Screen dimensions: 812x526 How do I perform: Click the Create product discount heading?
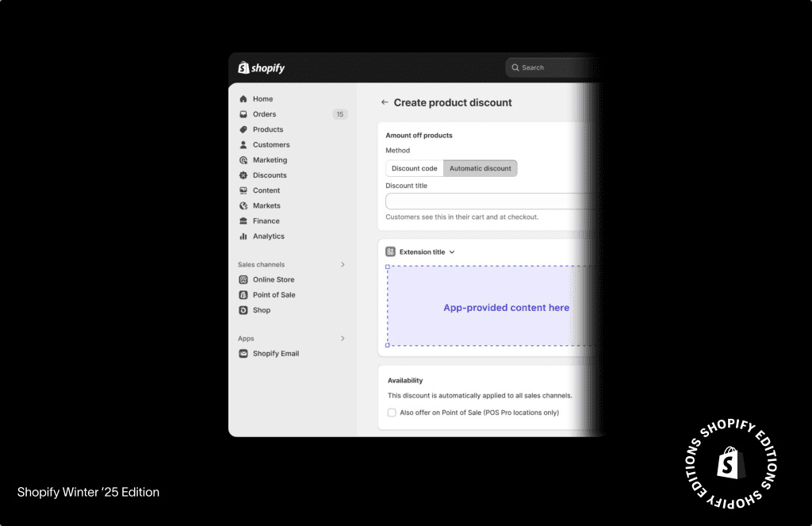pyautogui.click(x=453, y=102)
